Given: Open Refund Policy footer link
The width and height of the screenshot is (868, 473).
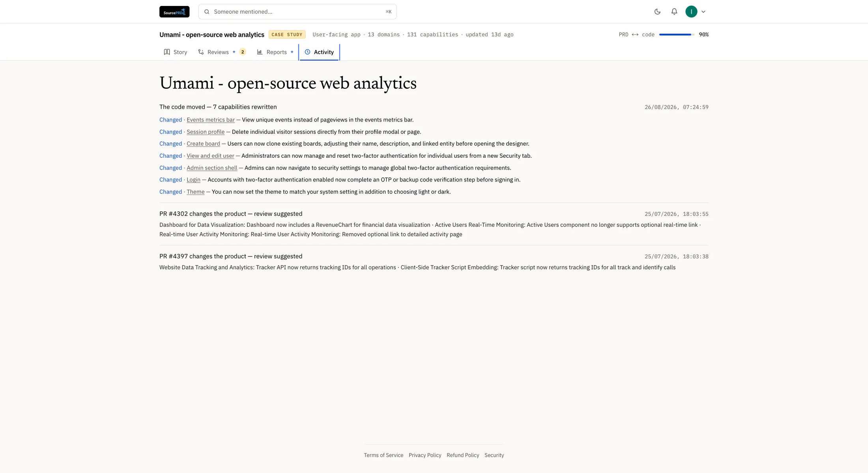Looking at the screenshot, I should pyautogui.click(x=463, y=455).
